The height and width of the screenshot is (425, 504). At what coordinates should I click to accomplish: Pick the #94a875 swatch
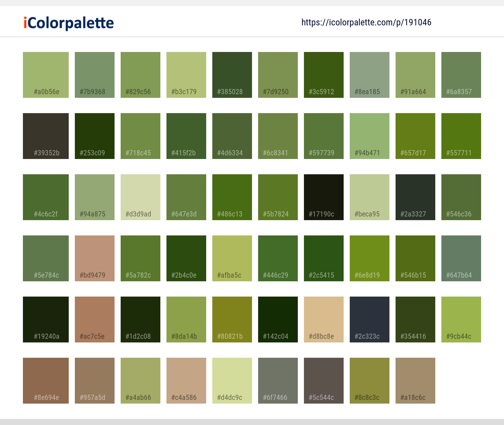(x=95, y=197)
